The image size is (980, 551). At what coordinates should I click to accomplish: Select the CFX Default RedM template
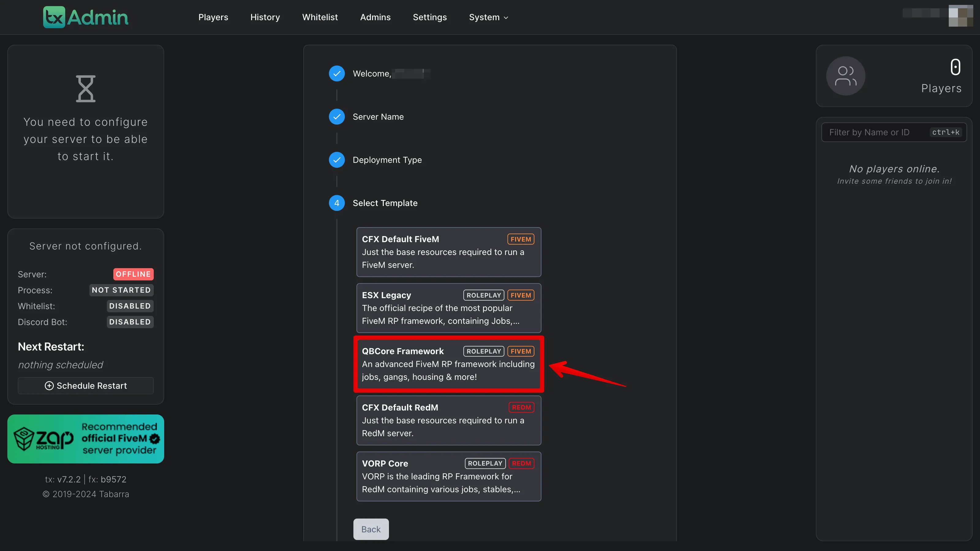[449, 420]
